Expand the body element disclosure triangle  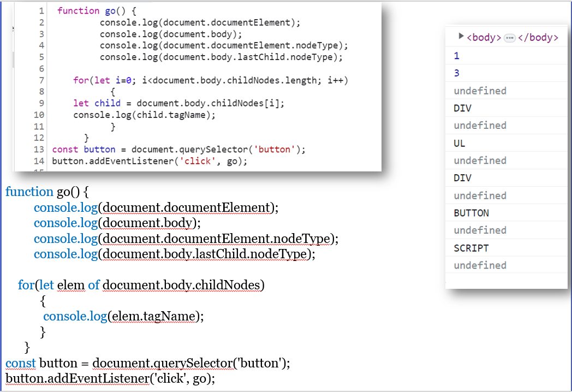point(461,37)
